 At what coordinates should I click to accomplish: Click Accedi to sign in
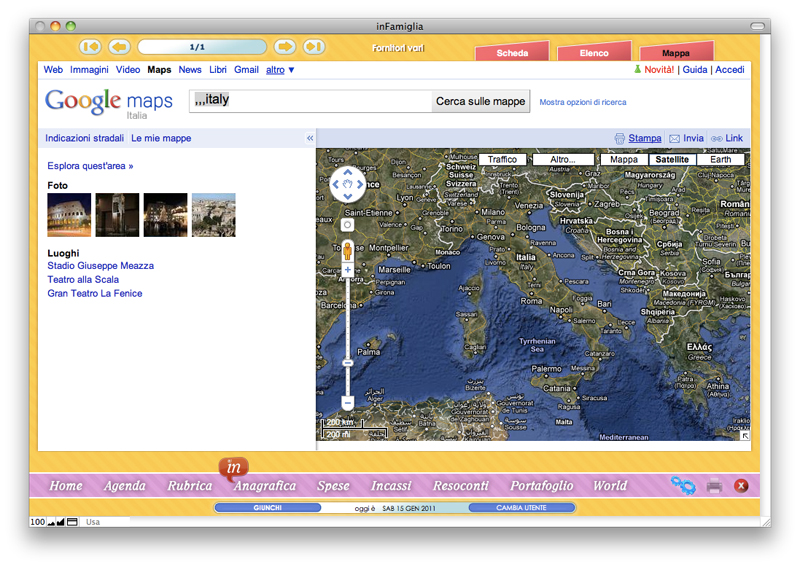(x=730, y=70)
